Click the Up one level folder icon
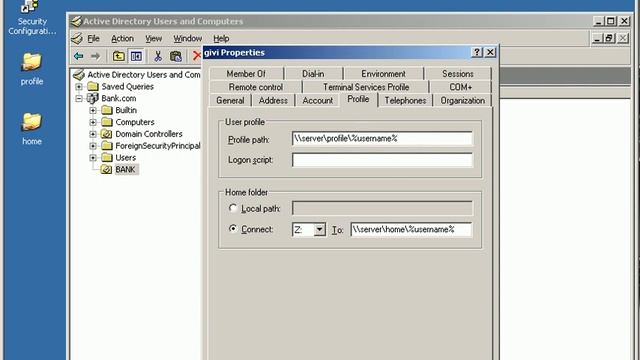Viewport: 640px width, 360px height. pos(118,56)
